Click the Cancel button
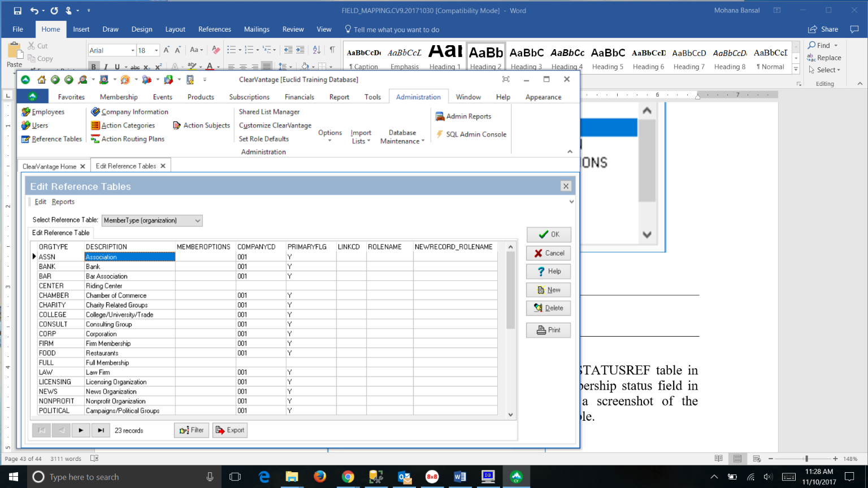This screenshot has height=488, width=868. [549, 253]
